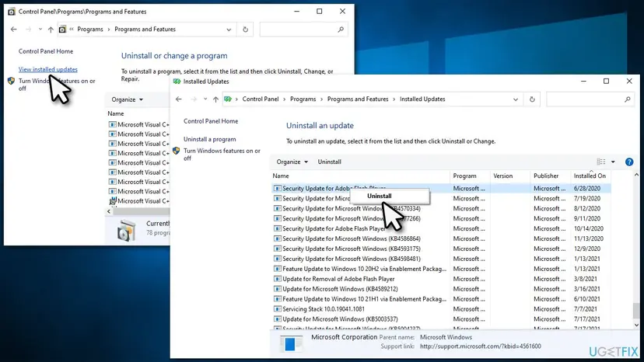
Task: Click Back arrow in Installed Updates window
Action: [178, 99]
